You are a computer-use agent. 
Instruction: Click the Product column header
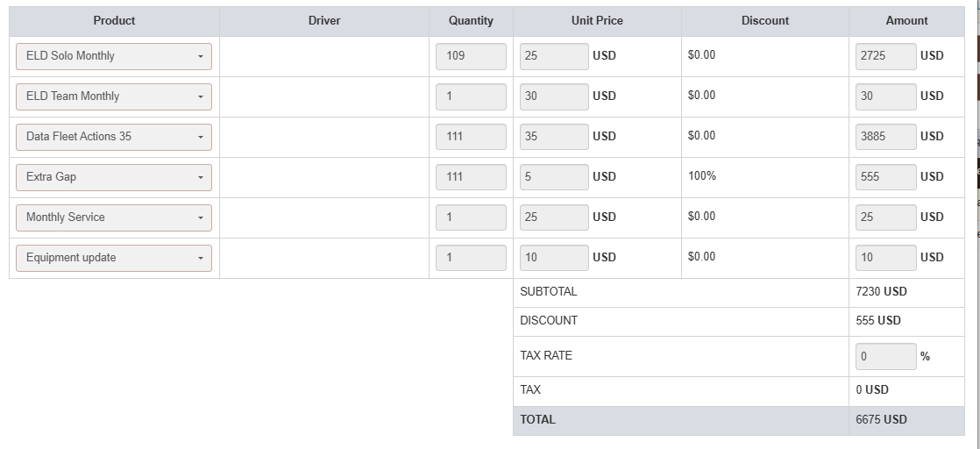point(114,20)
